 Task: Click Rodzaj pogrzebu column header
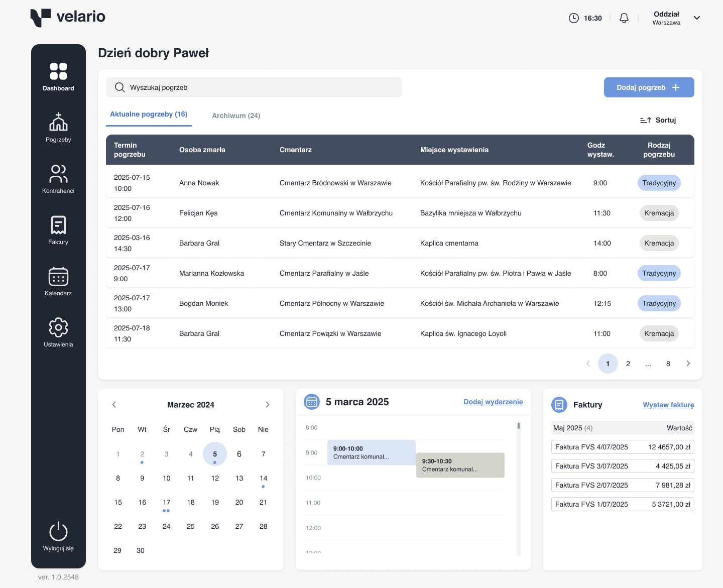[659, 150]
